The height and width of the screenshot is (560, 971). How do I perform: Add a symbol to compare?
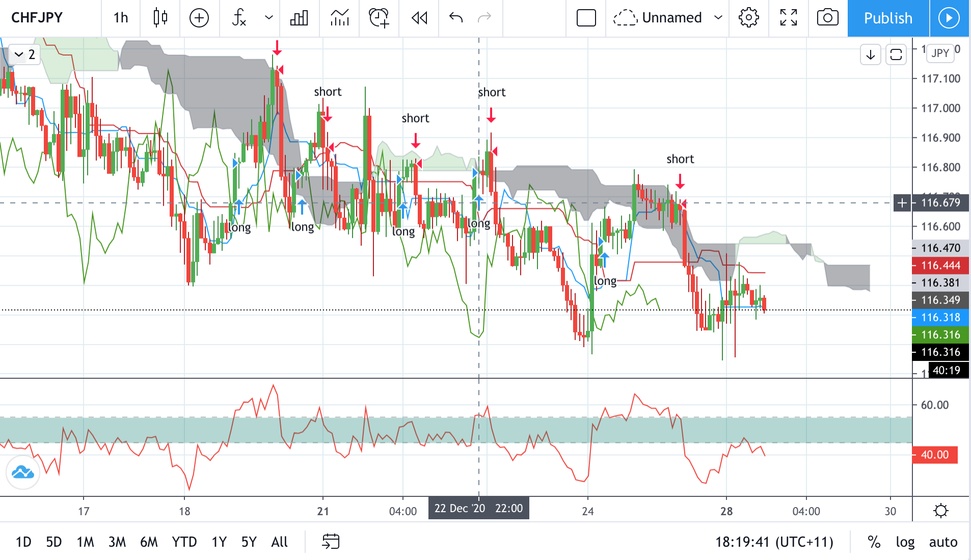pos(199,18)
